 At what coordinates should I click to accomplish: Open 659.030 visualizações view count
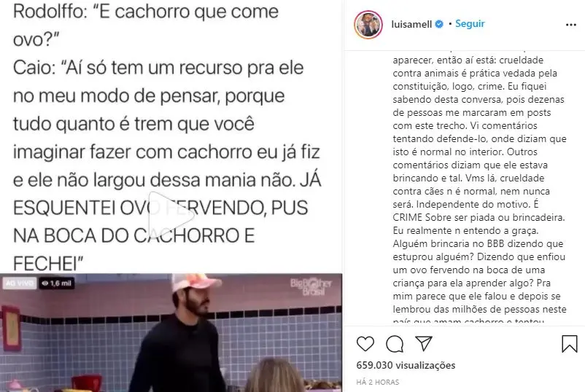tap(406, 365)
